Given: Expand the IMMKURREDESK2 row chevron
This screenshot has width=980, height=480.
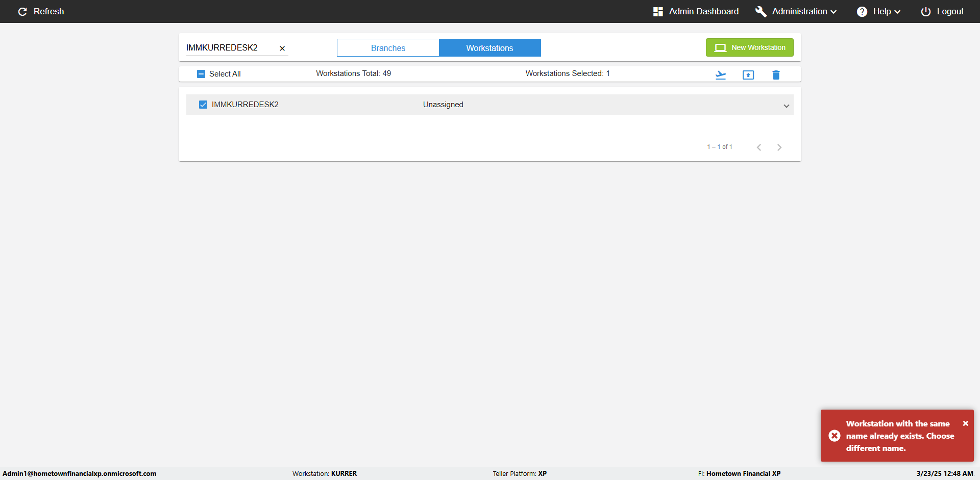Looking at the screenshot, I should click(787, 106).
